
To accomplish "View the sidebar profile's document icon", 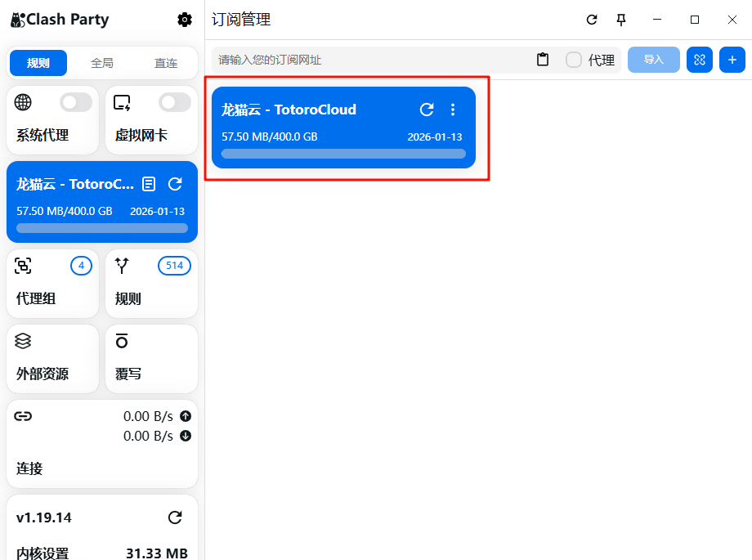I will coord(149,184).
